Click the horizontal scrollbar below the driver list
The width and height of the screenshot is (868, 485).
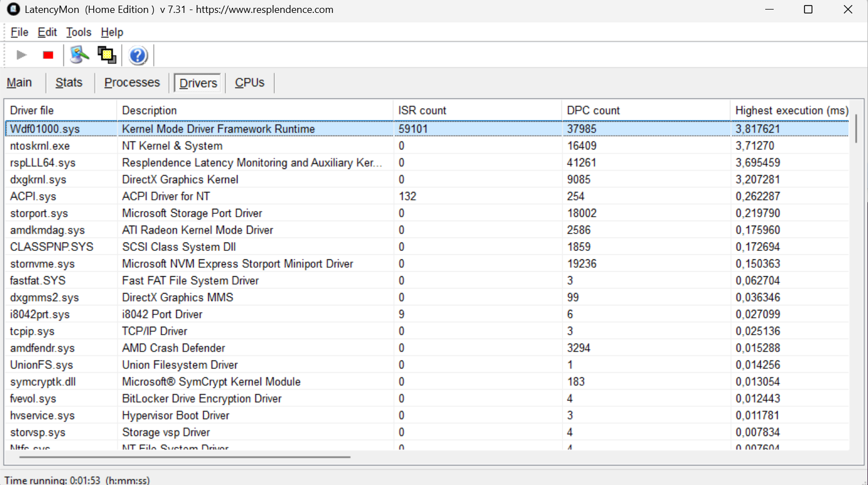[185, 457]
